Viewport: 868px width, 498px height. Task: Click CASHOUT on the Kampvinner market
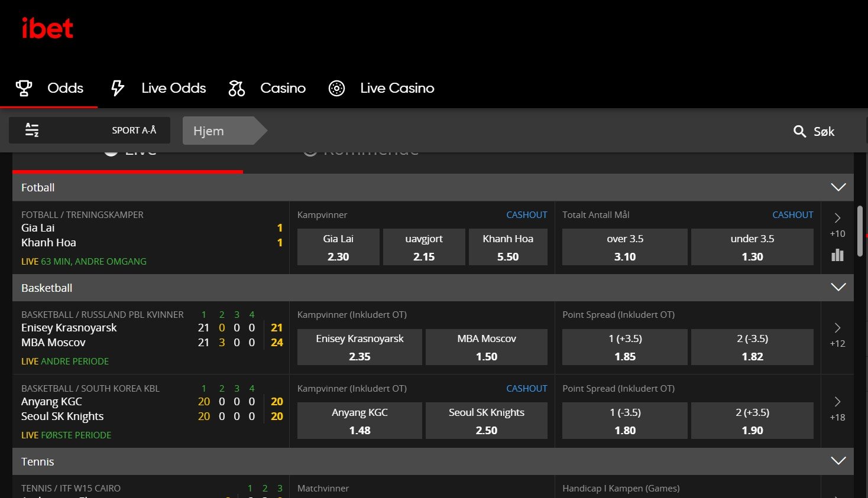tap(526, 214)
